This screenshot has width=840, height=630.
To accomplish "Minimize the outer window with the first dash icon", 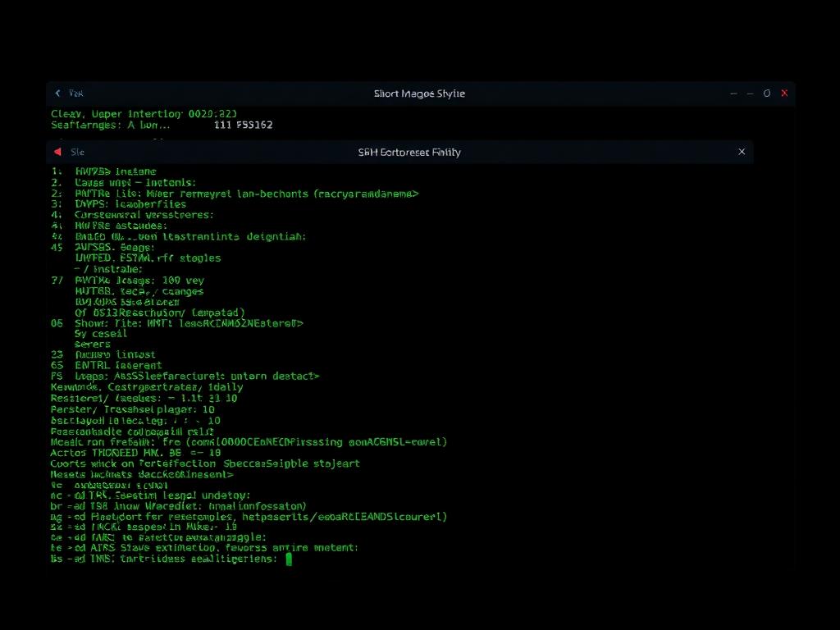I will tap(733, 94).
